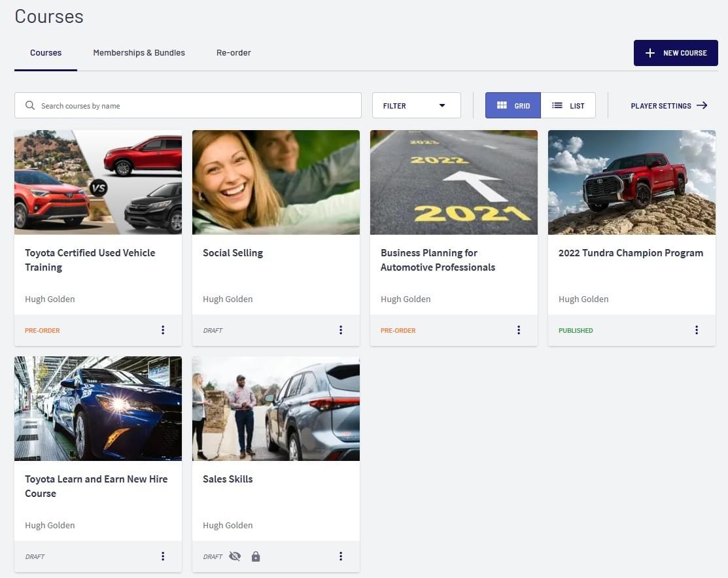Open kebab menu for Business Planning course
This screenshot has width=728, height=578.
click(519, 330)
